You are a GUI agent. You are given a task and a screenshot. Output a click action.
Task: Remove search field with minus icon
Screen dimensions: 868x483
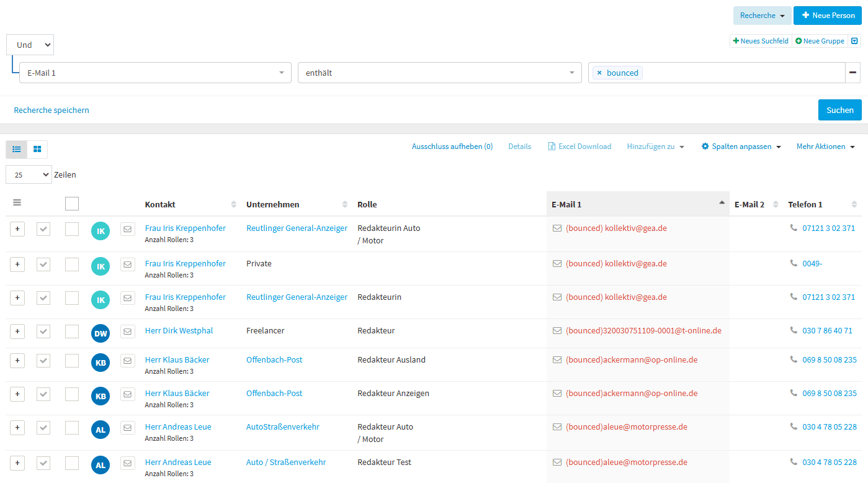click(853, 73)
